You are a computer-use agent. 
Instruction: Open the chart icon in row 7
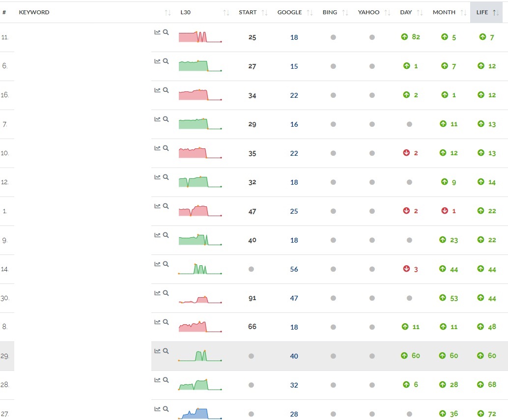(157, 119)
